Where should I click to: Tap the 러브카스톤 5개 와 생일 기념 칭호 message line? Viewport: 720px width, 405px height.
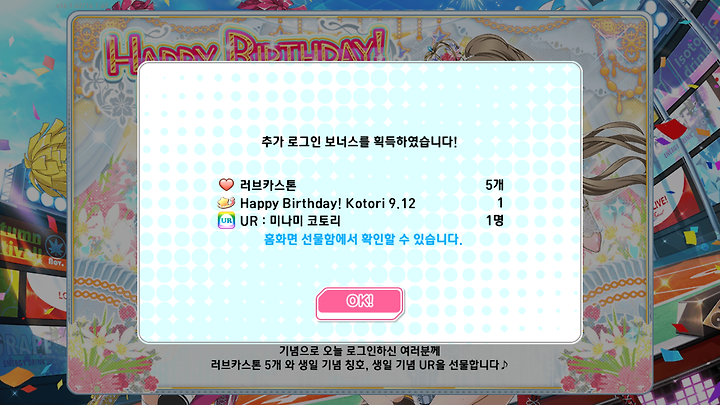coord(356,365)
